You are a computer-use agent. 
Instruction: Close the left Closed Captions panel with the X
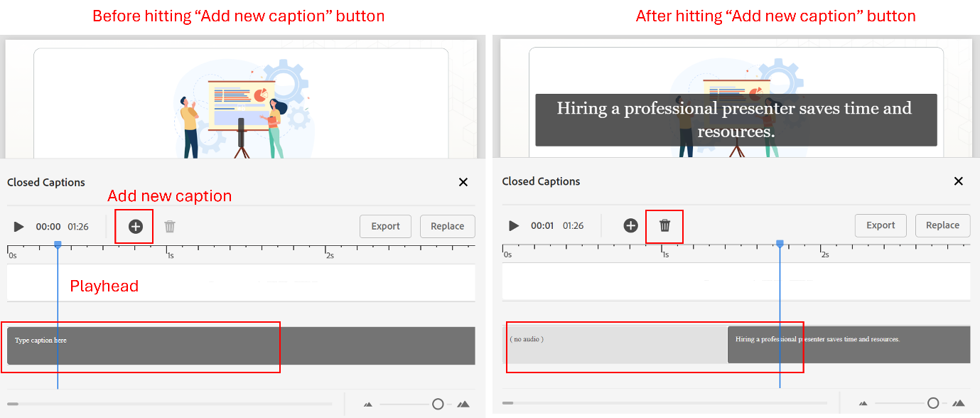click(463, 182)
